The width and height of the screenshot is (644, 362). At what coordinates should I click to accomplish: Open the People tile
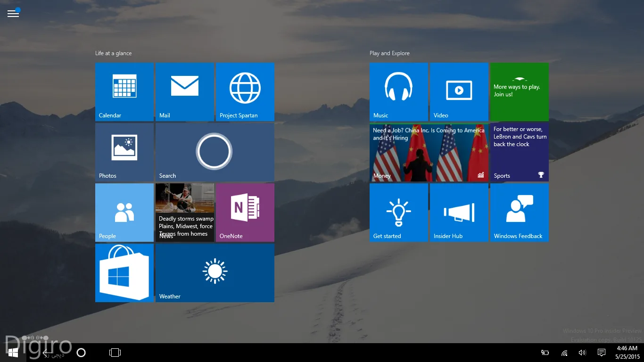[124, 213]
